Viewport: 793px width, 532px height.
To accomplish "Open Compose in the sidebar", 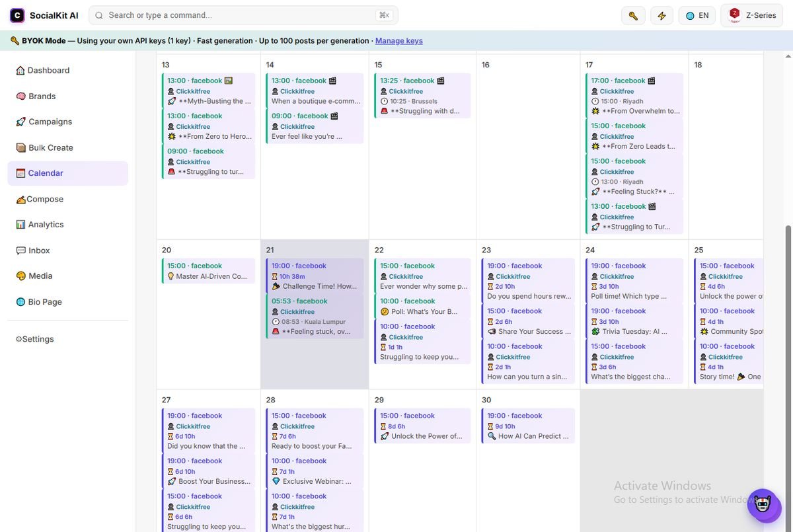I will click(x=68, y=199).
